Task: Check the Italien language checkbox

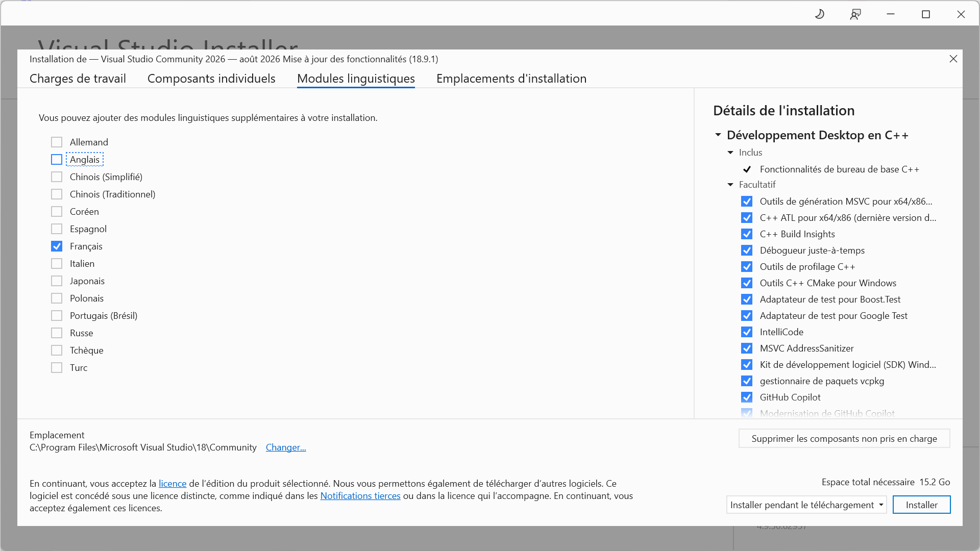Action: (57, 264)
